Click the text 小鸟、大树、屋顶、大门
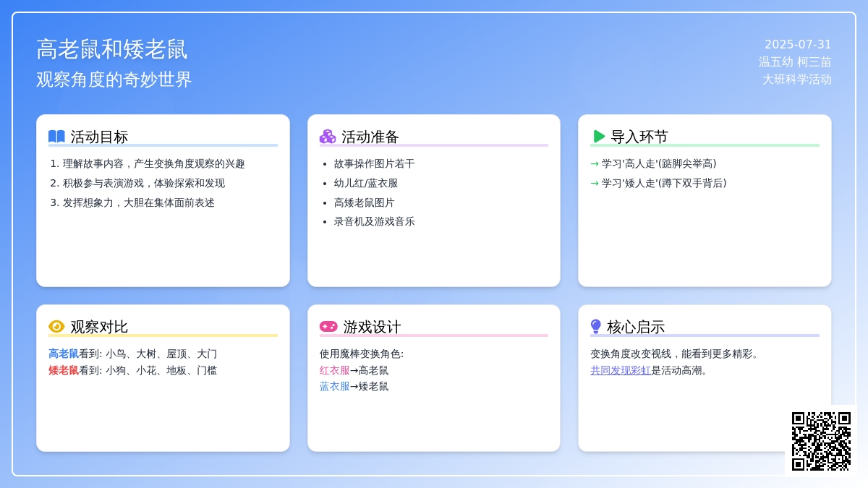The width and height of the screenshot is (868, 488). (161, 354)
